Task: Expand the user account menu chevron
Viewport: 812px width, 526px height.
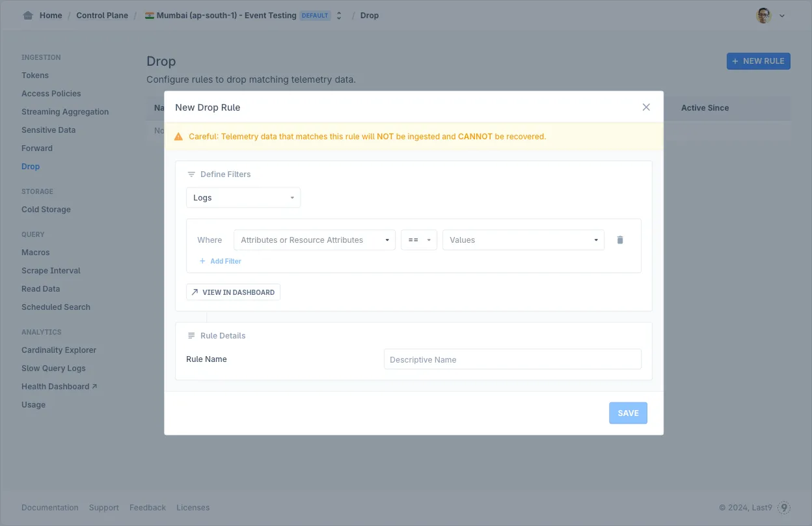Action: point(782,16)
